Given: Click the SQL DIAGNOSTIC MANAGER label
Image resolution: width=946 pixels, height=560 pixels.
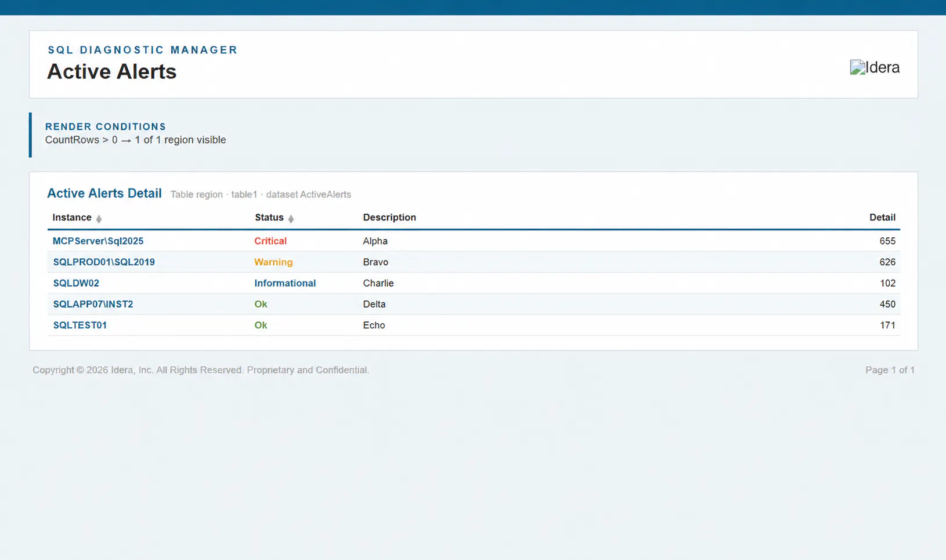Looking at the screenshot, I should coord(143,50).
